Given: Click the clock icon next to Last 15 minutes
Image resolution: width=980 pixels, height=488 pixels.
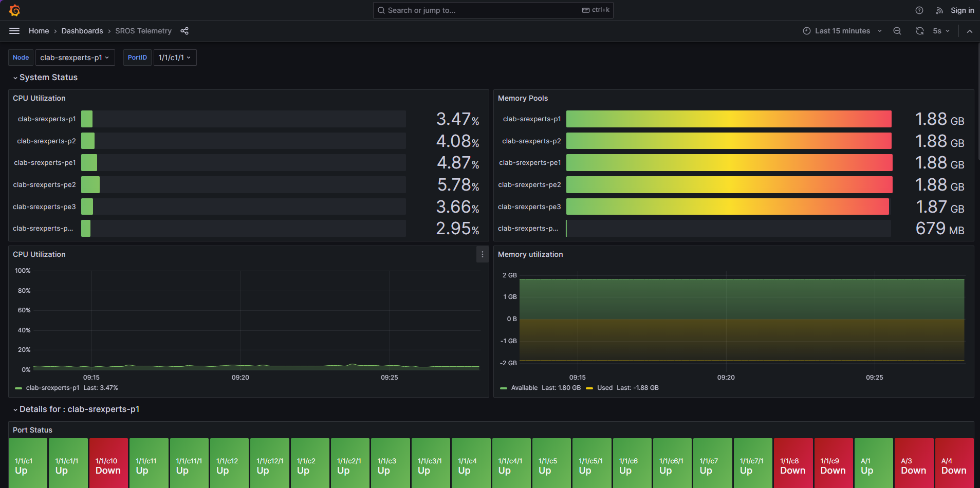Looking at the screenshot, I should tap(807, 31).
